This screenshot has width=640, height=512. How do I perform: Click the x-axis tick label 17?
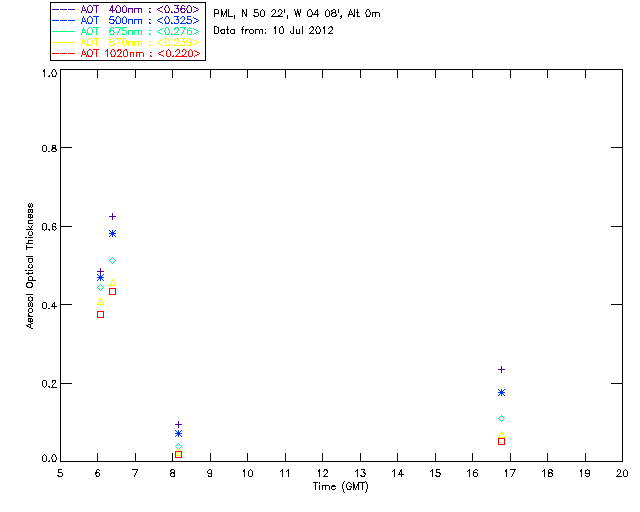(510, 473)
